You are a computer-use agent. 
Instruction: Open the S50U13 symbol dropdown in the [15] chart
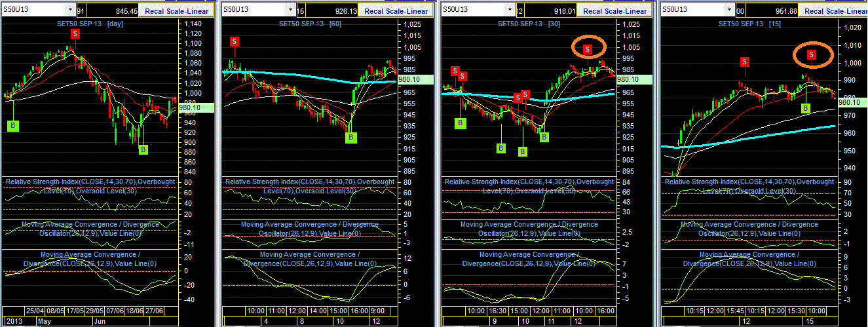click(729, 10)
